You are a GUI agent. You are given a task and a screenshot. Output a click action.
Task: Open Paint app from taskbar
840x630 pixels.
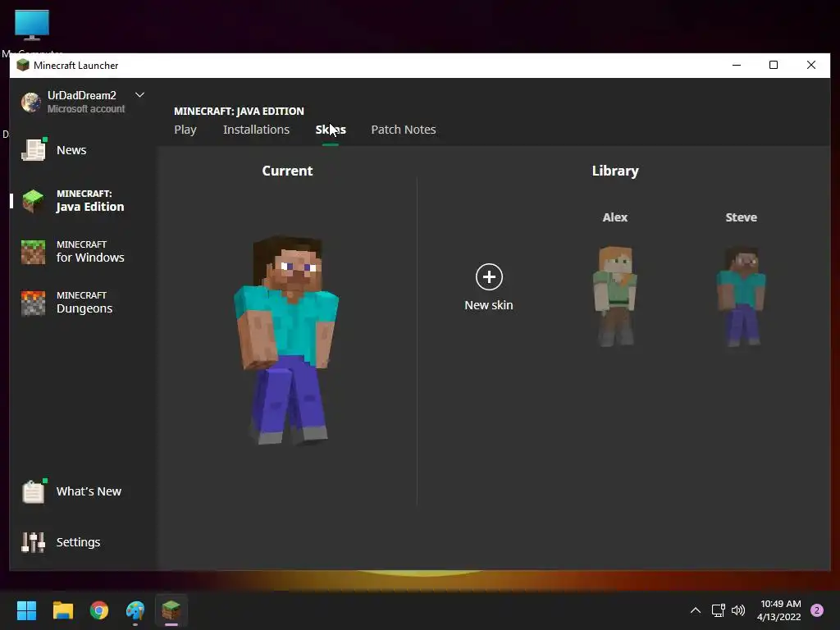[135, 610]
